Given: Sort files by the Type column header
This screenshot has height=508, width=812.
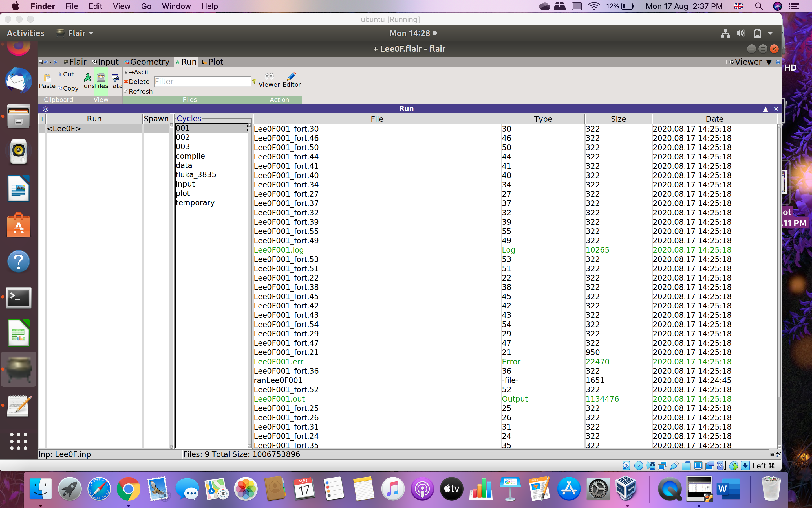Looking at the screenshot, I should pos(543,119).
